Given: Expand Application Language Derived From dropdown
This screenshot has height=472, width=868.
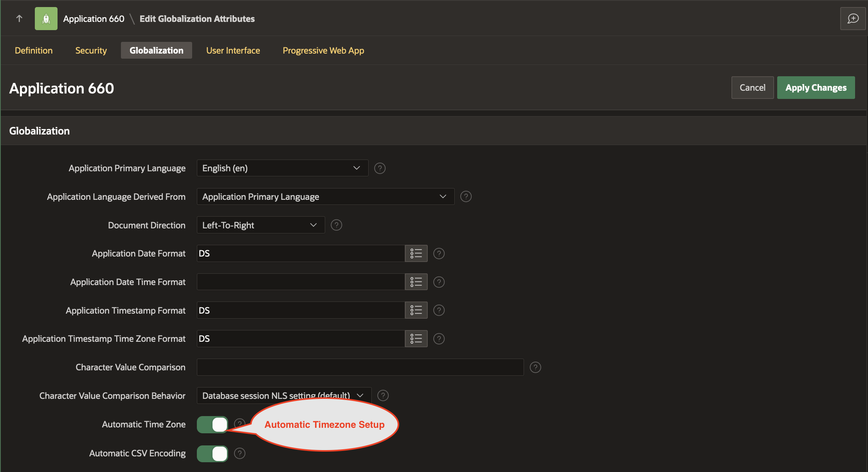Looking at the screenshot, I should 325,197.
